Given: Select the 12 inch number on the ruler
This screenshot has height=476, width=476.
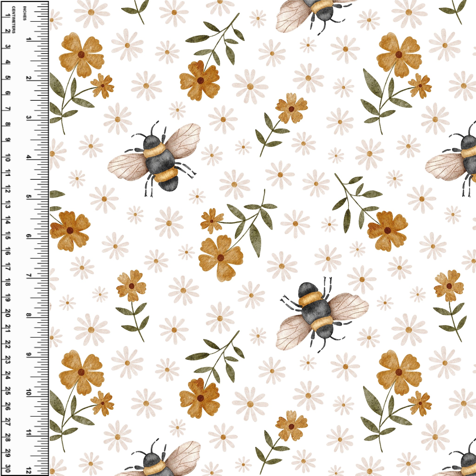Looking at the screenshot, I should (x=29, y=471).
